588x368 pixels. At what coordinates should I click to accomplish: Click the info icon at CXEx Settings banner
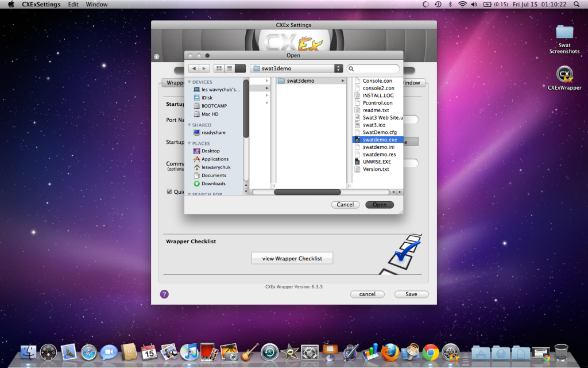coord(156,57)
